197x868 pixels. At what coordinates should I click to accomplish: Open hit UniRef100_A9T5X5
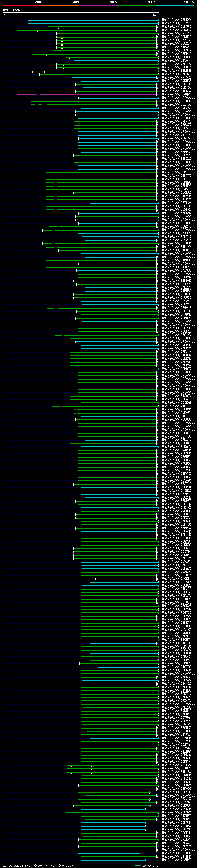(x=177, y=78)
